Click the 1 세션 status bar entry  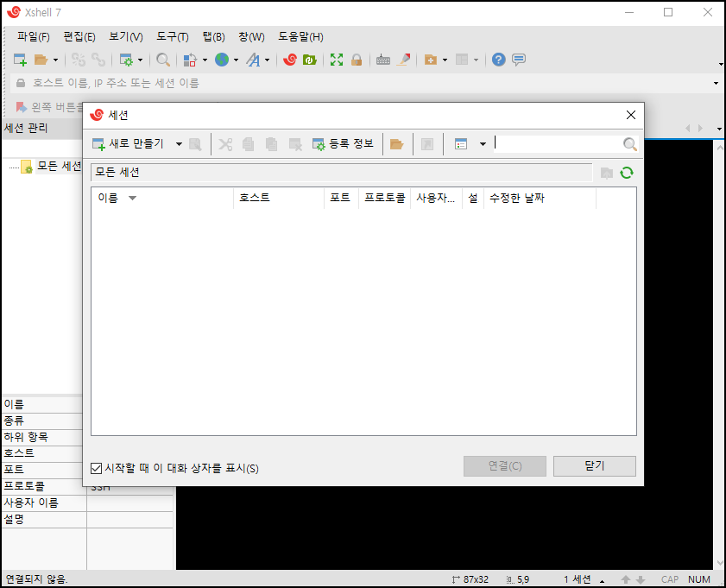point(578,579)
